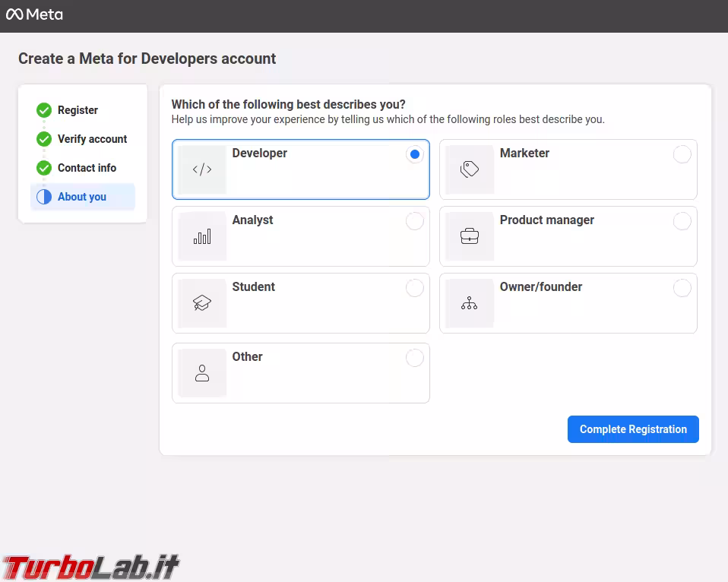Image resolution: width=728 pixels, height=582 pixels.
Task: Click the Other person silhouette icon
Action: tap(202, 373)
